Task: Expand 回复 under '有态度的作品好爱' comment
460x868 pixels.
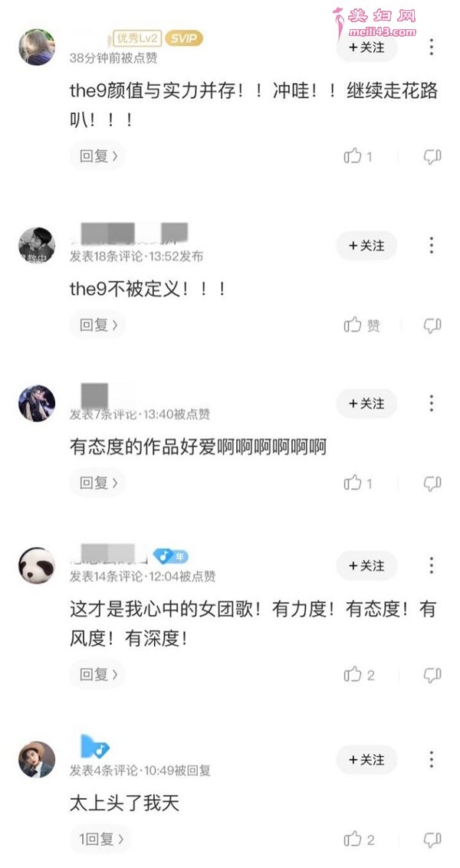Action: [97, 483]
